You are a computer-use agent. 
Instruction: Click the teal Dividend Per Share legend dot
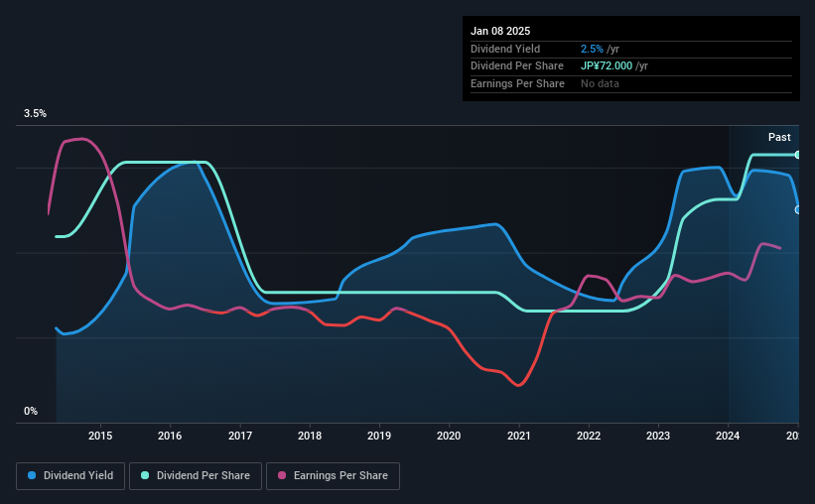tap(145, 475)
